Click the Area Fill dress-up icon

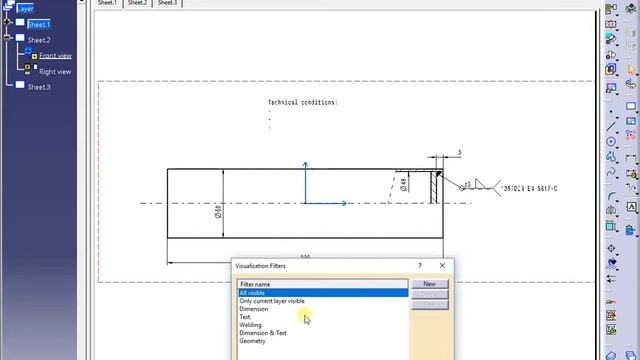611,263
